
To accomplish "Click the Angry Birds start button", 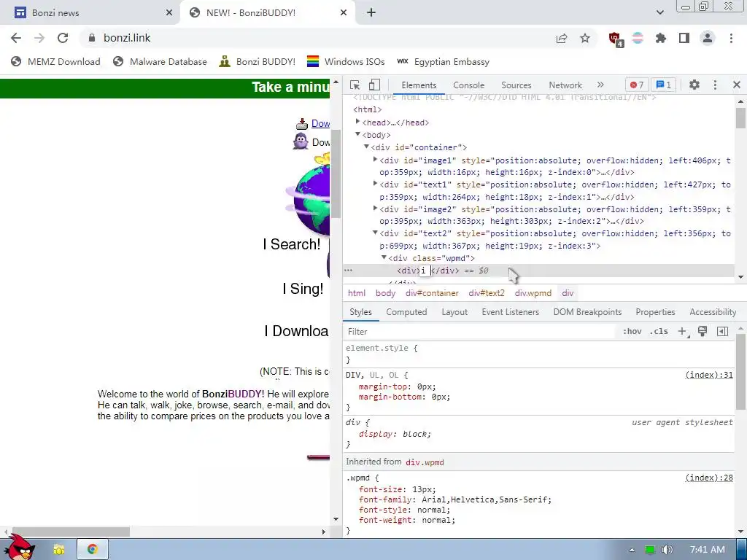I will click(19, 547).
